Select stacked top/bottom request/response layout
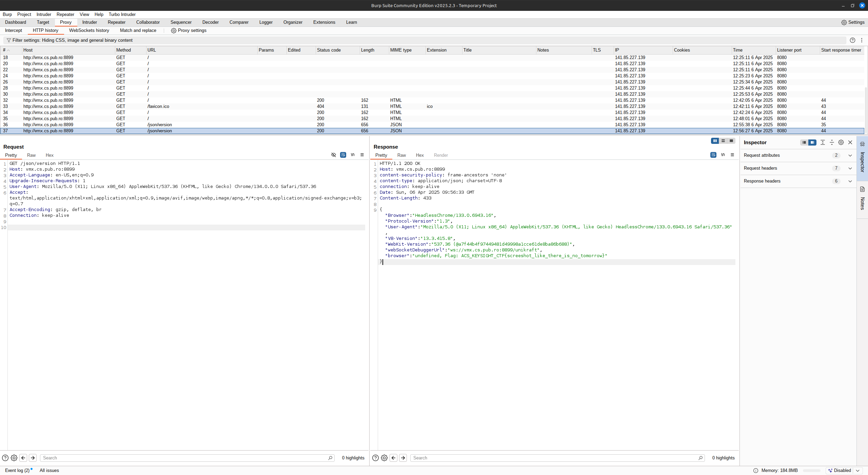Image resolution: width=868 pixels, height=475 pixels. point(723,141)
